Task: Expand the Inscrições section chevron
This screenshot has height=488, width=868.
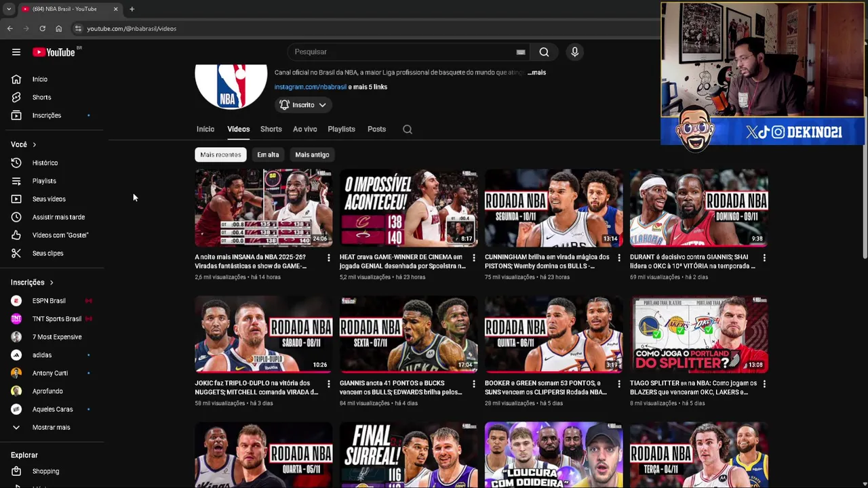Action: (x=51, y=283)
